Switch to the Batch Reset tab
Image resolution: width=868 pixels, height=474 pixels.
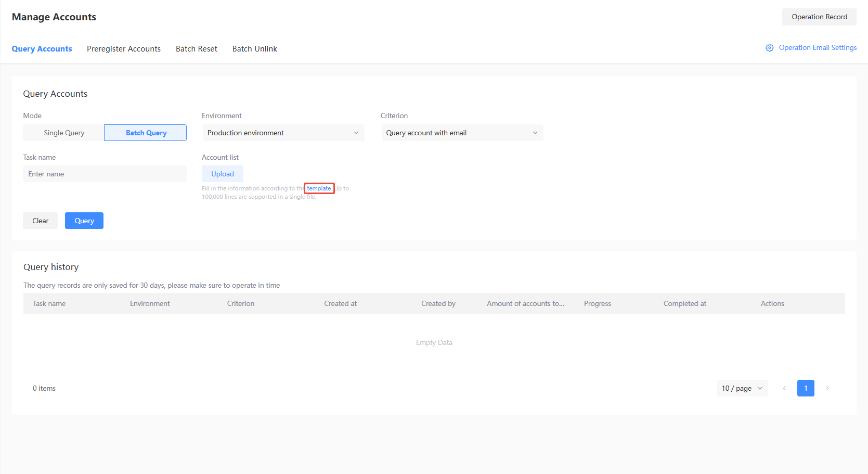196,48
